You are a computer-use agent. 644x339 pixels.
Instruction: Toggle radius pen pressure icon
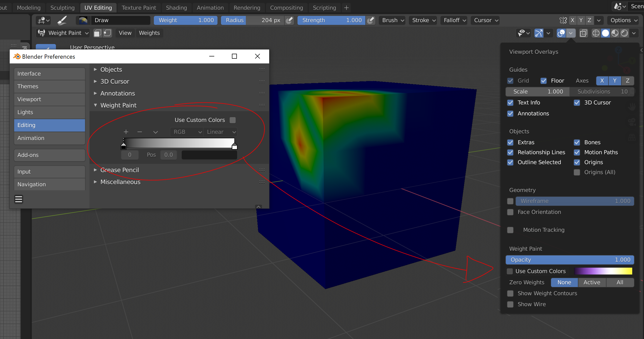click(x=289, y=20)
